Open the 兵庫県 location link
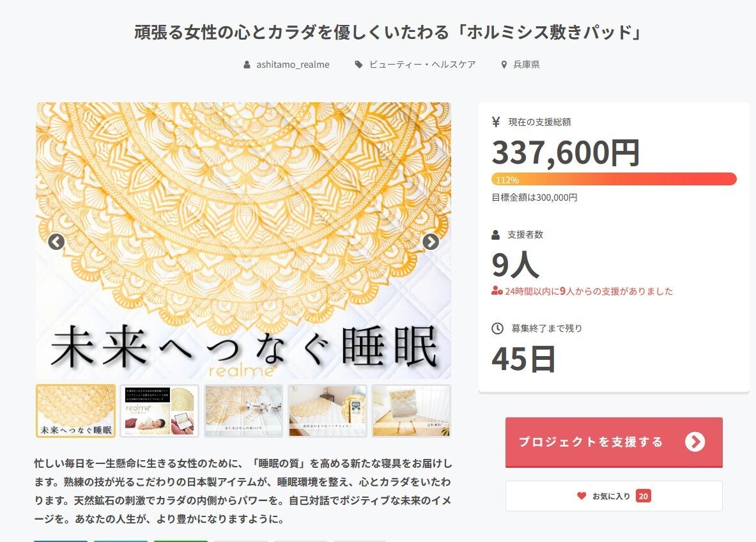The width and height of the screenshot is (756, 542). 527,65
